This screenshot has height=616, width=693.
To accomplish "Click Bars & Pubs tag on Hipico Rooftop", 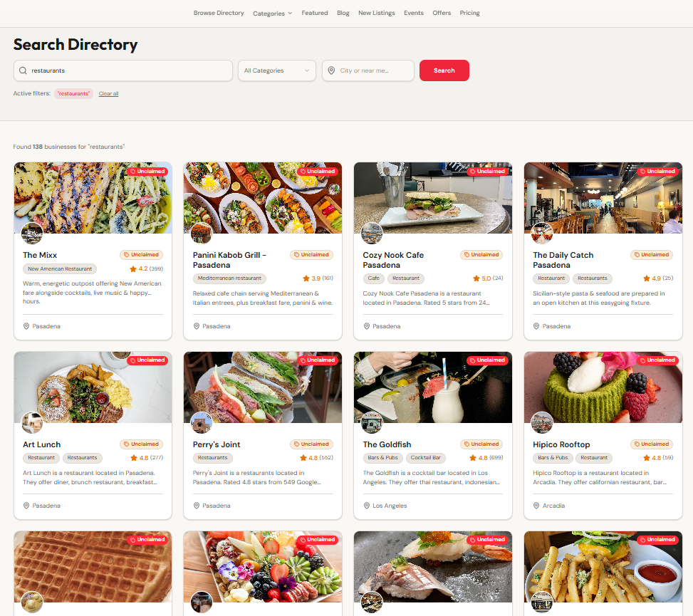I will pos(553,458).
